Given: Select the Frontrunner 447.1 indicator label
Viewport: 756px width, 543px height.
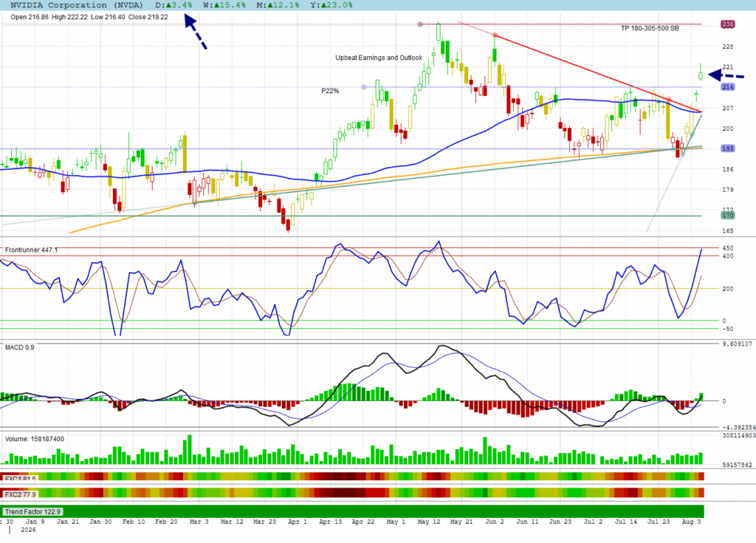Looking at the screenshot, I should [x=31, y=250].
